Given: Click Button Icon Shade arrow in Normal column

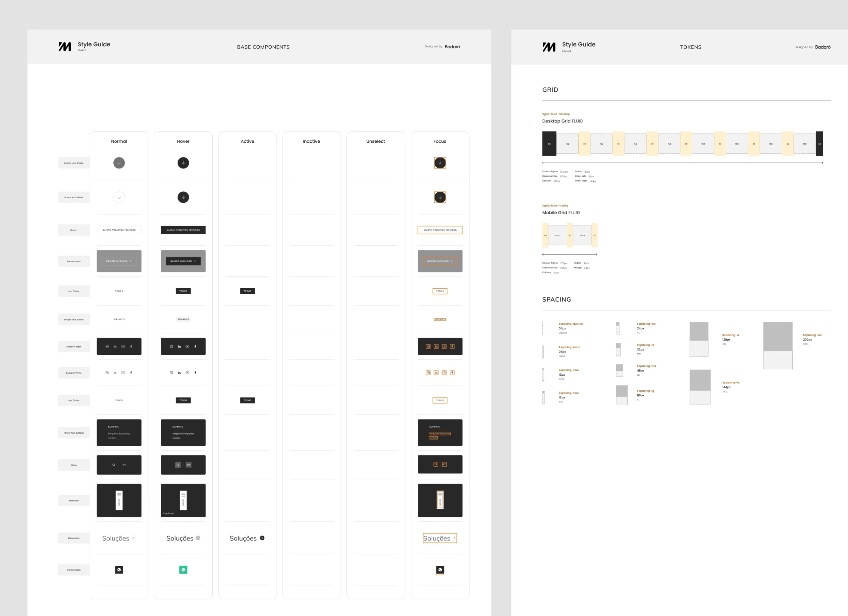Looking at the screenshot, I should (119, 163).
